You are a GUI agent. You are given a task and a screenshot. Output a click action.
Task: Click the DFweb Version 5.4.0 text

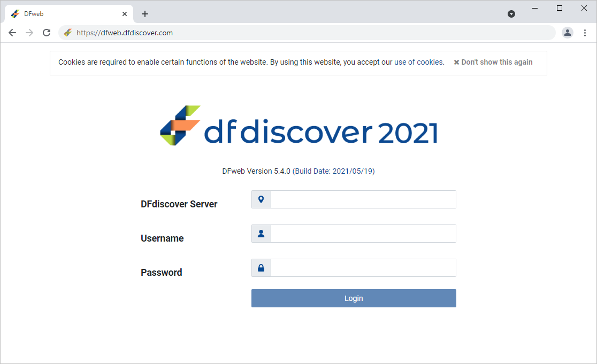tap(256, 171)
